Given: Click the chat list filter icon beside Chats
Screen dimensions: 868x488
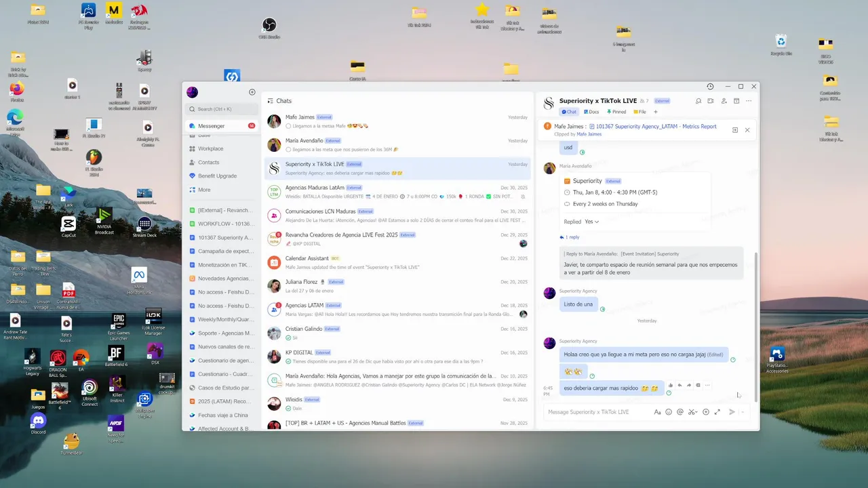Looking at the screenshot, I should [x=270, y=101].
